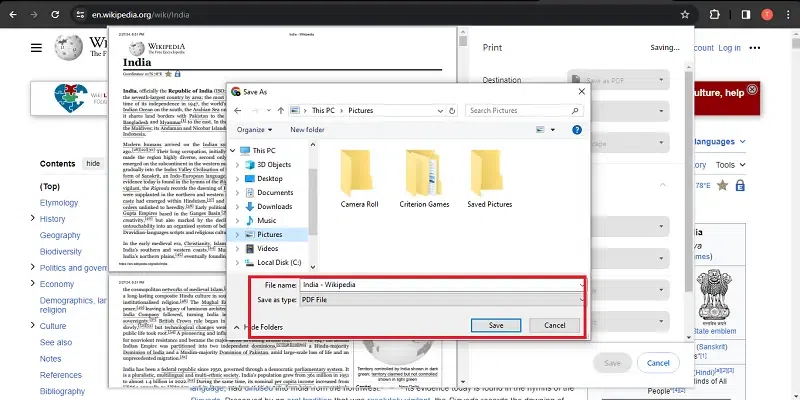Screen dimensions: 800x400
Task: Expand the Downloads tree arrow
Action: point(237,207)
